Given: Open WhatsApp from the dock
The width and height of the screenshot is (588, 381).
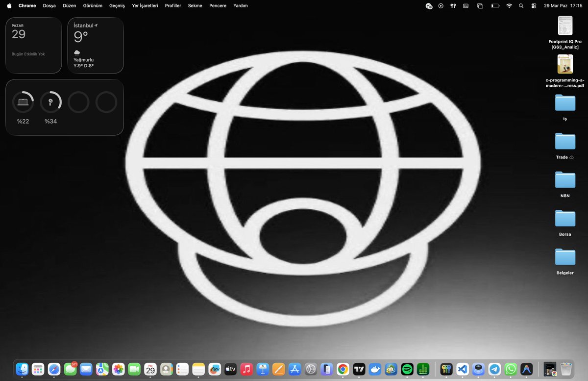Looking at the screenshot, I should point(511,369).
